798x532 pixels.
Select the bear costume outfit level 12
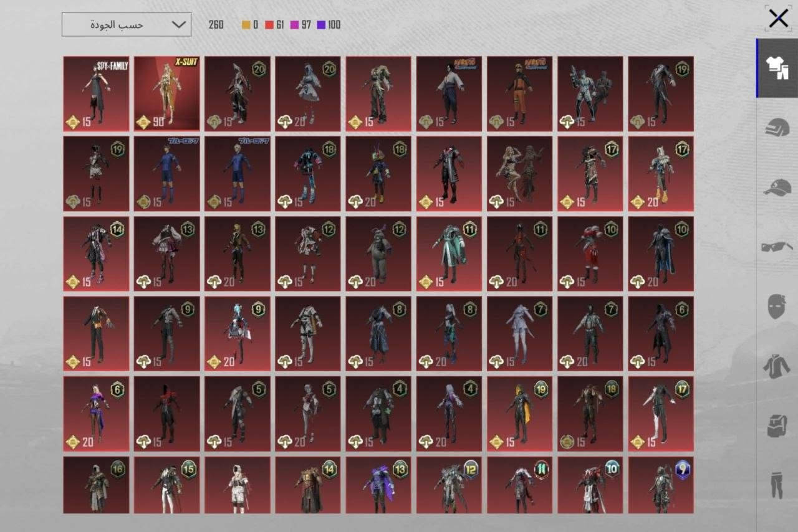(378, 254)
